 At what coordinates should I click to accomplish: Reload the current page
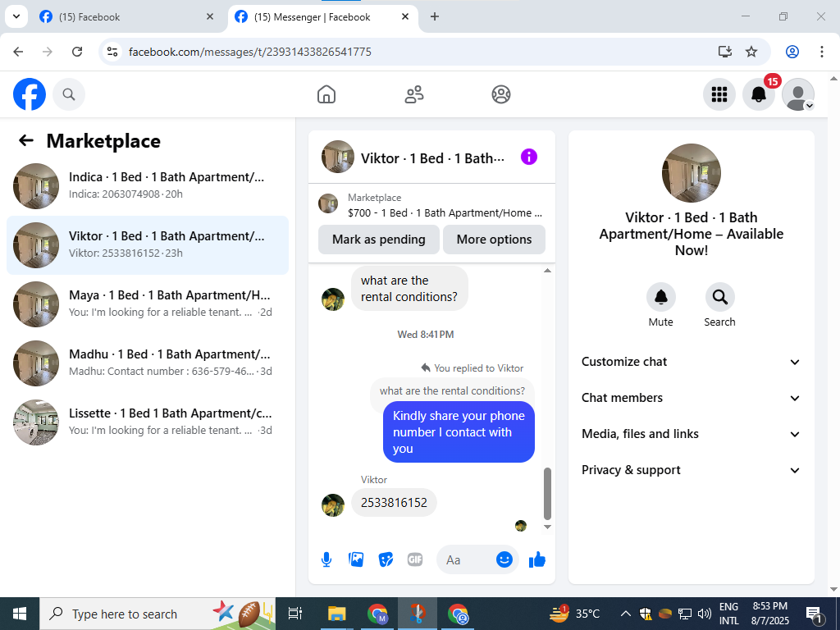[x=77, y=52]
